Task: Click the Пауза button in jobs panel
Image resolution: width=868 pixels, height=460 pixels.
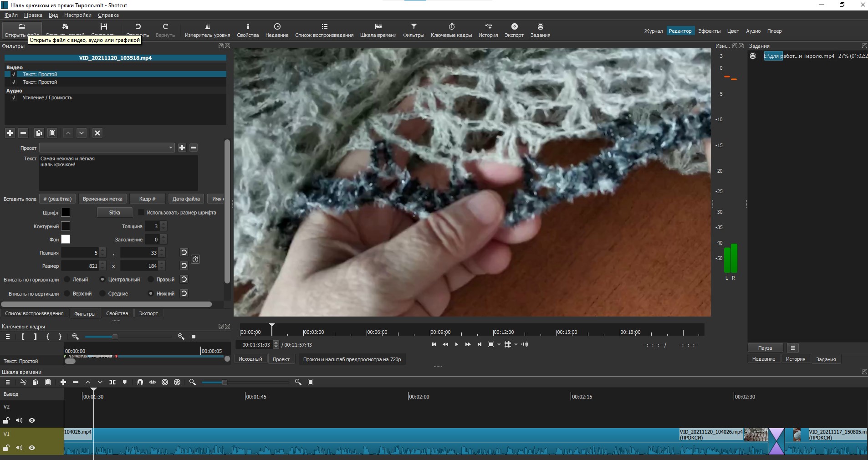Action: [765, 348]
